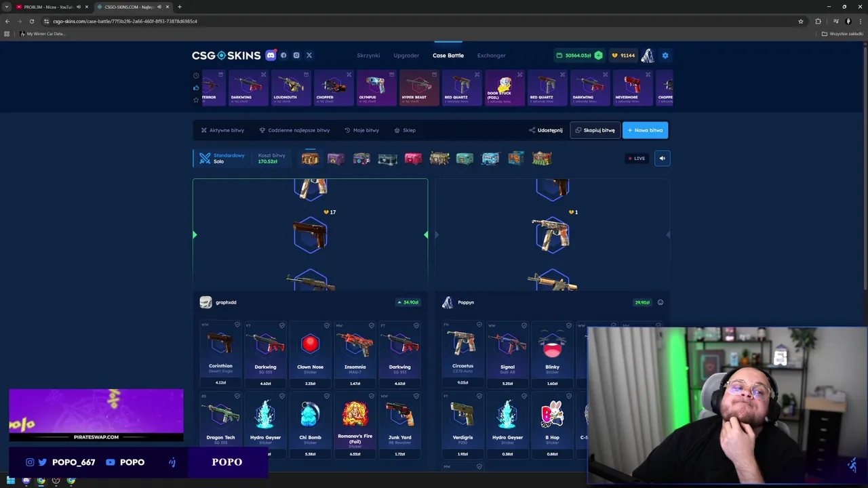Toggle shield check on Circaetus card
The image size is (868, 488).
coord(479,325)
